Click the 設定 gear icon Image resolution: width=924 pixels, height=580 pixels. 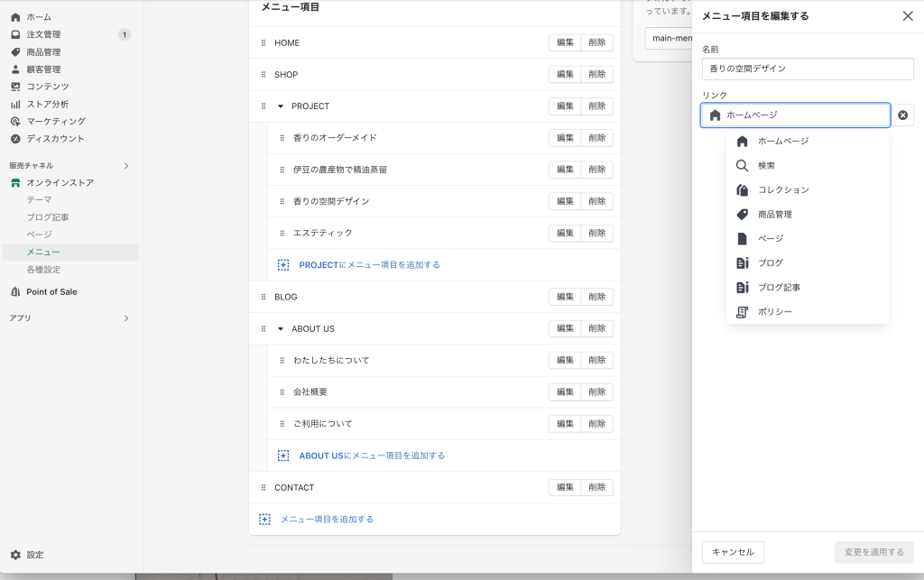pyautogui.click(x=15, y=555)
